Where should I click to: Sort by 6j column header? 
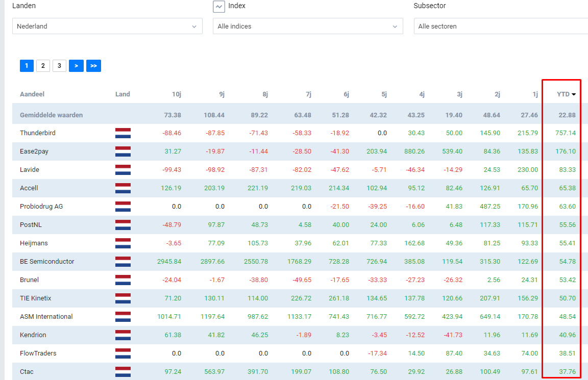pos(347,94)
